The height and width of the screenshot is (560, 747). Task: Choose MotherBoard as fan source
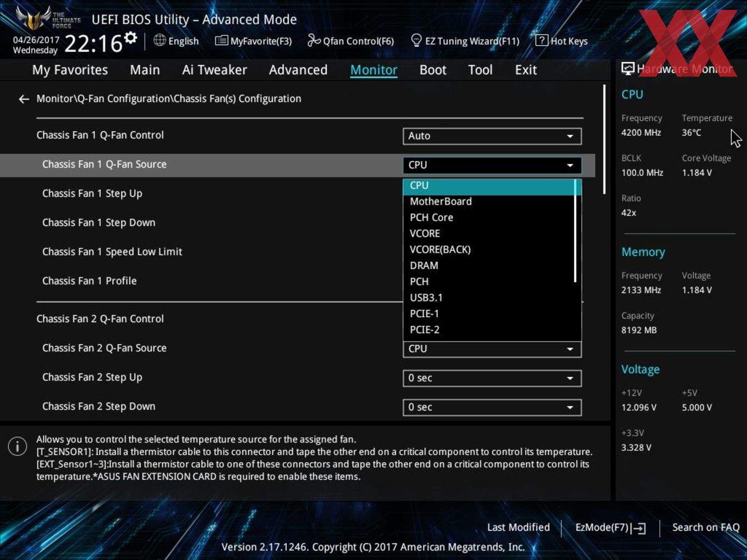pyautogui.click(x=488, y=201)
